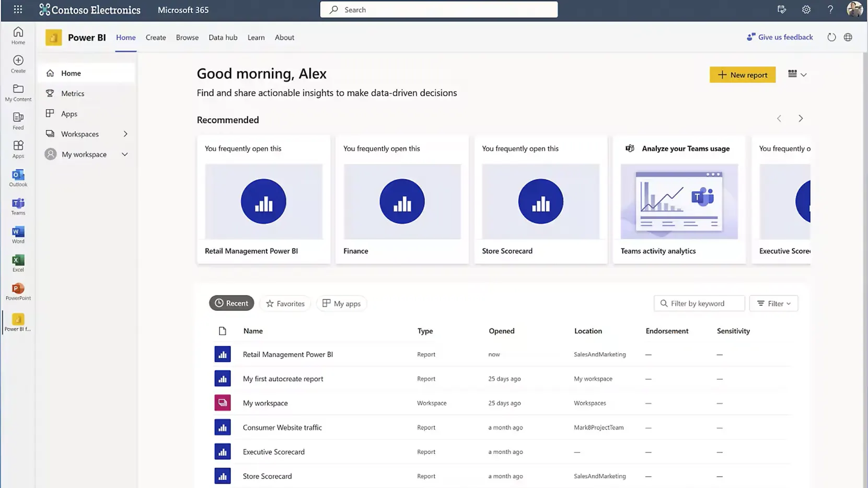Open Apps in the Microsoft 365 left rail
The image size is (868, 488).
18,149
